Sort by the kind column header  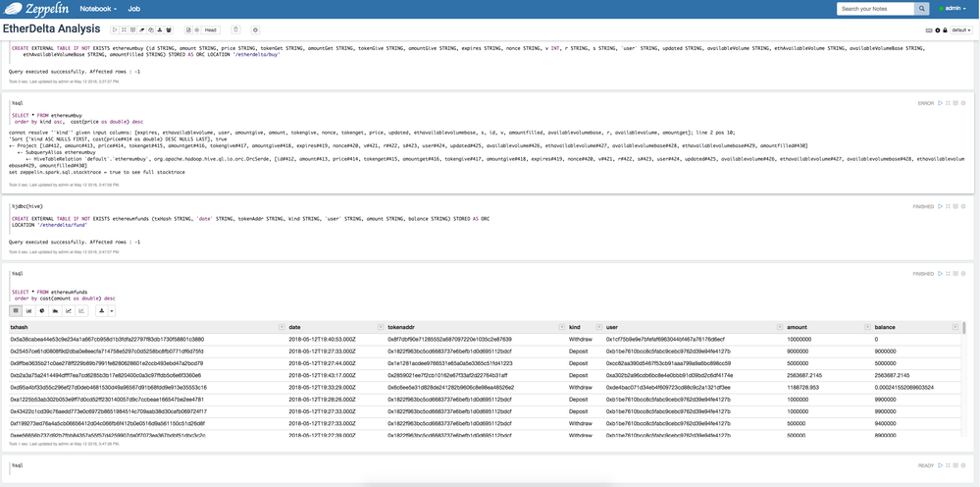pyautogui.click(x=575, y=327)
